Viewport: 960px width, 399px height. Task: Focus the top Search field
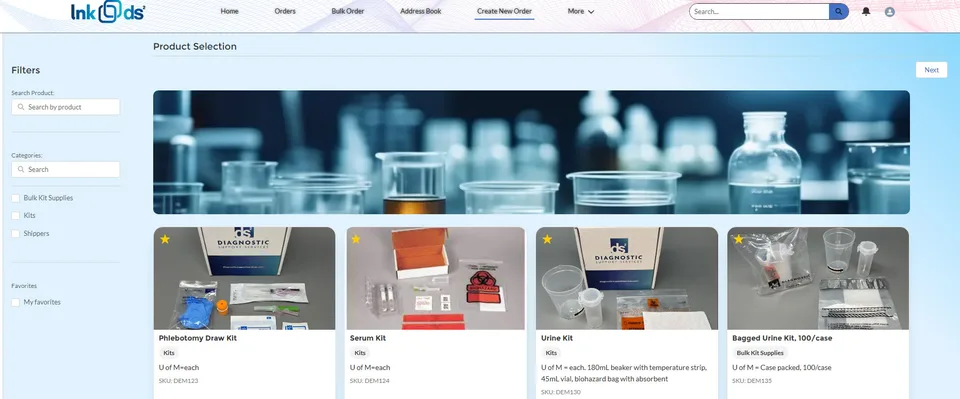759,12
